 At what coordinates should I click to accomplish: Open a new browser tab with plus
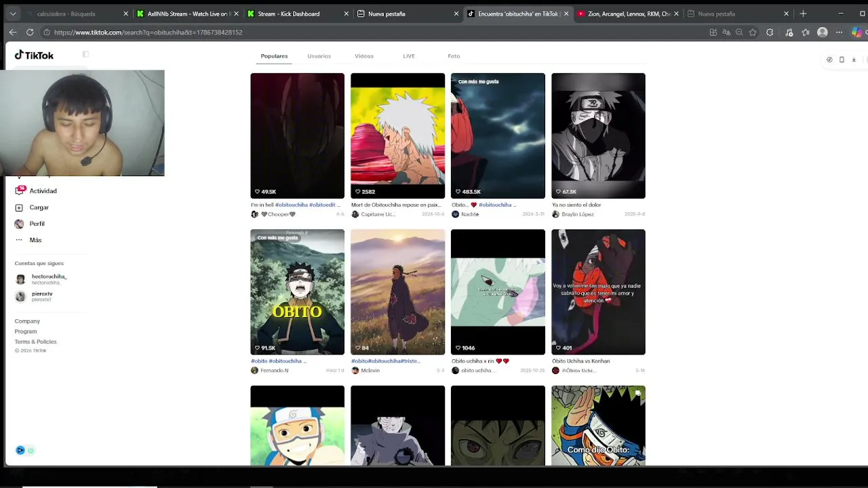(803, 14)
